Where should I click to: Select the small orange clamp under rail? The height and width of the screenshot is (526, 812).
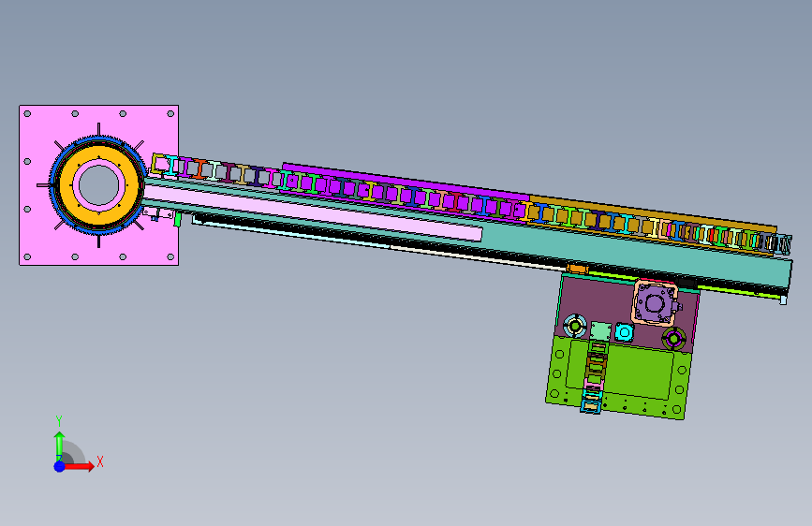[578, 269]
